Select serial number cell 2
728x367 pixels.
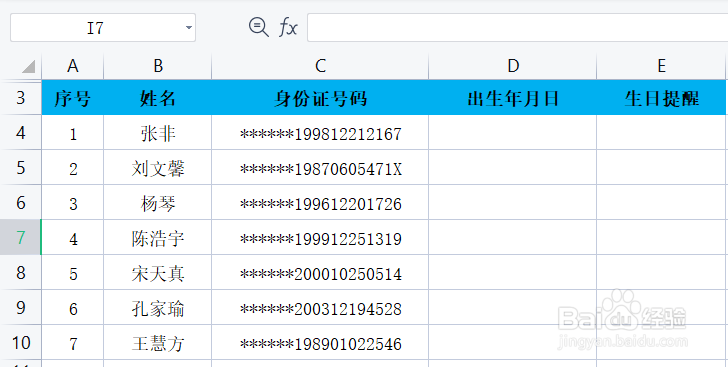click(x=72, y=167)
